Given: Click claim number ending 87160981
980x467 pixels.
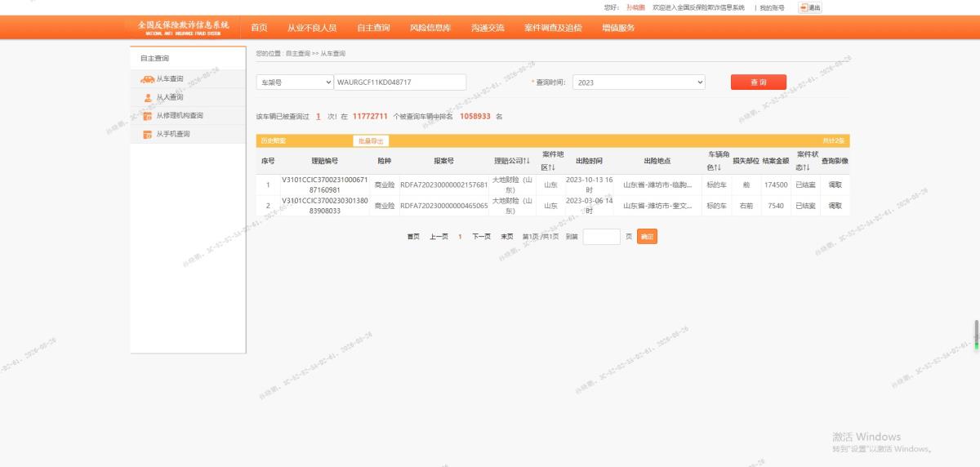Looking at the screenshot, I should pyautogui.click(x=324, y=185).
